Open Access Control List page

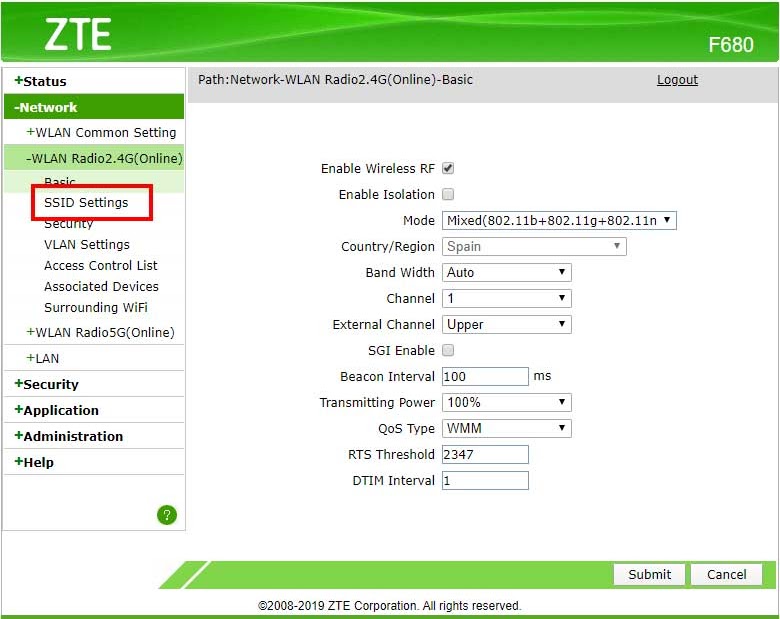(x=100, y=265)
